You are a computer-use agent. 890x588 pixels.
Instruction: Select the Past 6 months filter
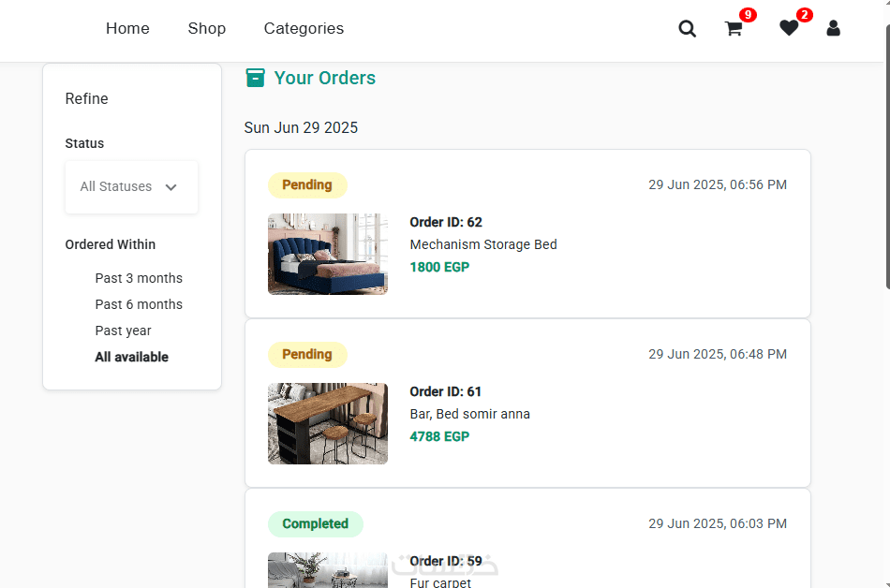click(x=139, y=304)
